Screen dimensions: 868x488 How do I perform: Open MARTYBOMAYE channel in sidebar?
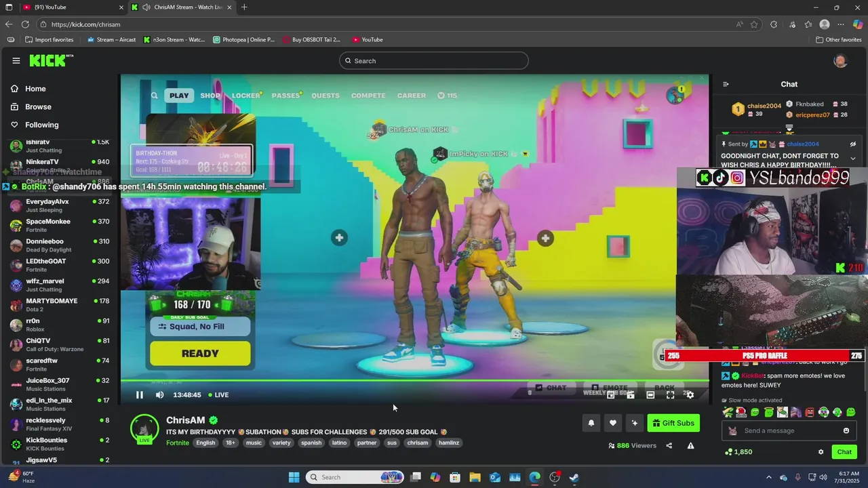click(60, 304)
